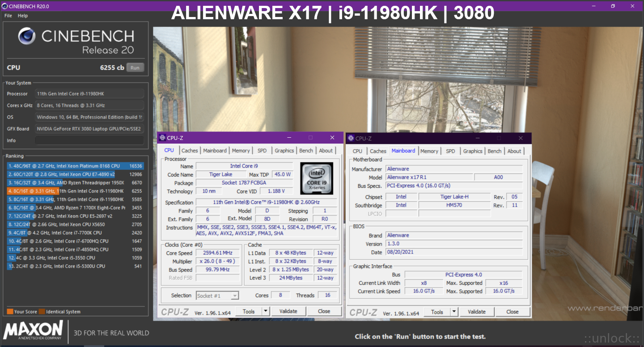Click the Specification field in CPU-Z

tap(267, 203)
